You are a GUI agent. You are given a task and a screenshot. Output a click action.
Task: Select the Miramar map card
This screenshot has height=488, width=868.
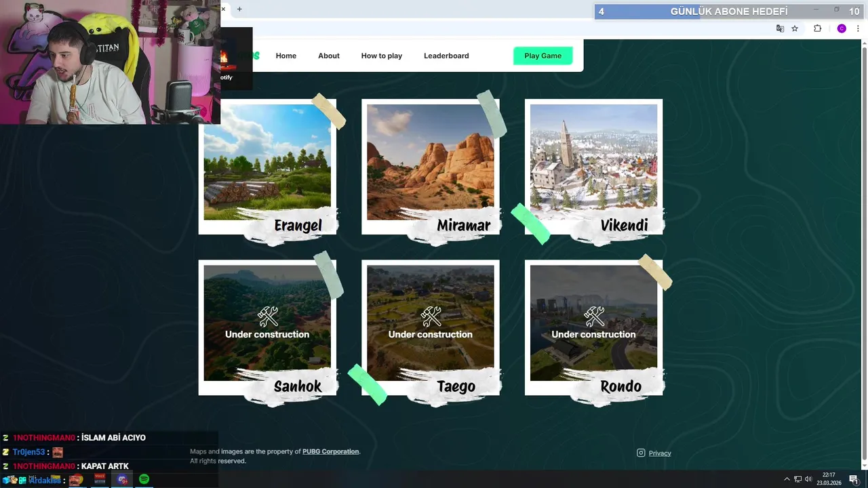[431, 167]
